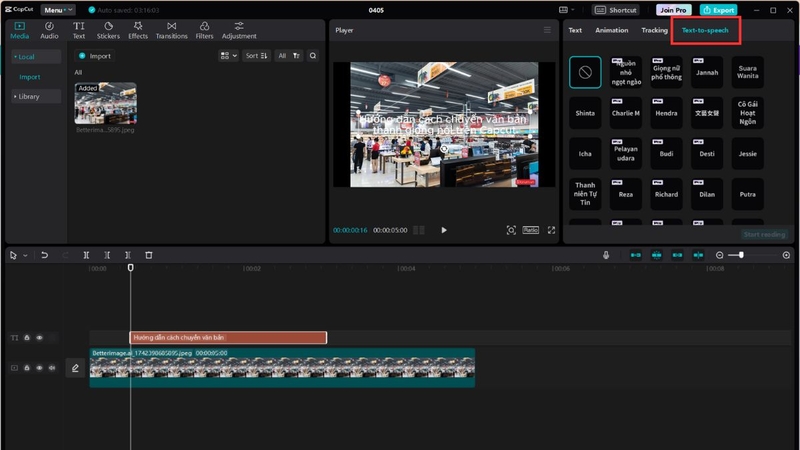Screen dimensions: 800x450
Task: Click the undo arrow in timeline toolbar
Action: click(x=44, y=255)
